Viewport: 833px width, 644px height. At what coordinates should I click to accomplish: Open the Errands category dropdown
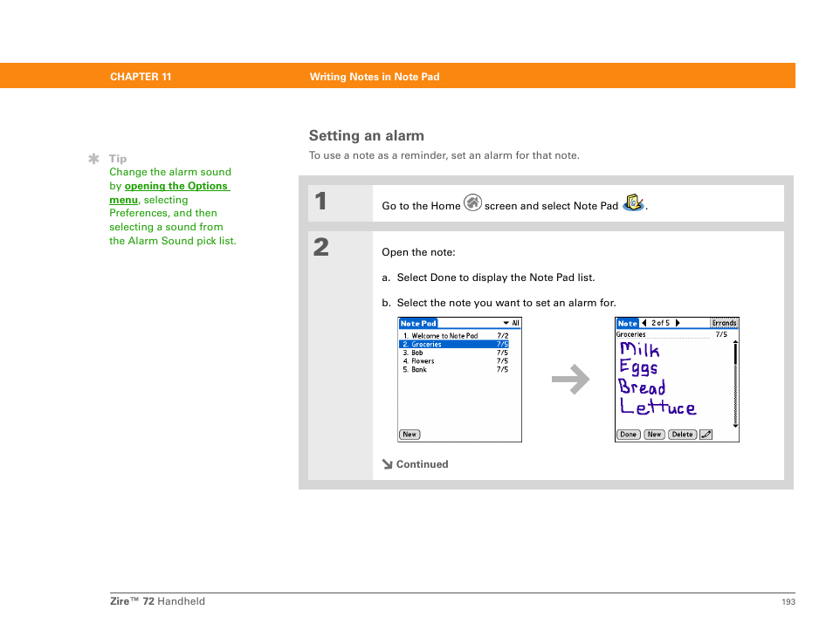click(x=724, y=323)
